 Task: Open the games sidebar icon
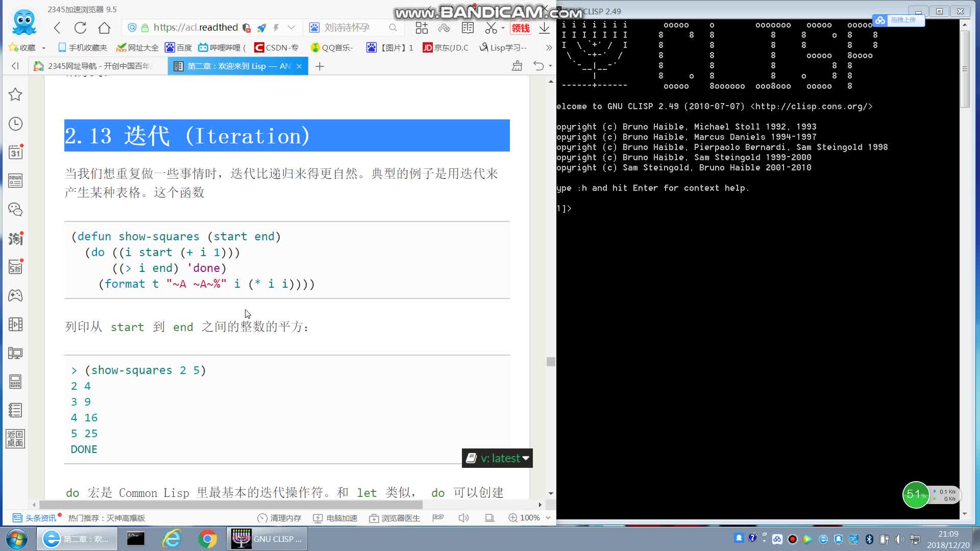[x=15, y=295]
